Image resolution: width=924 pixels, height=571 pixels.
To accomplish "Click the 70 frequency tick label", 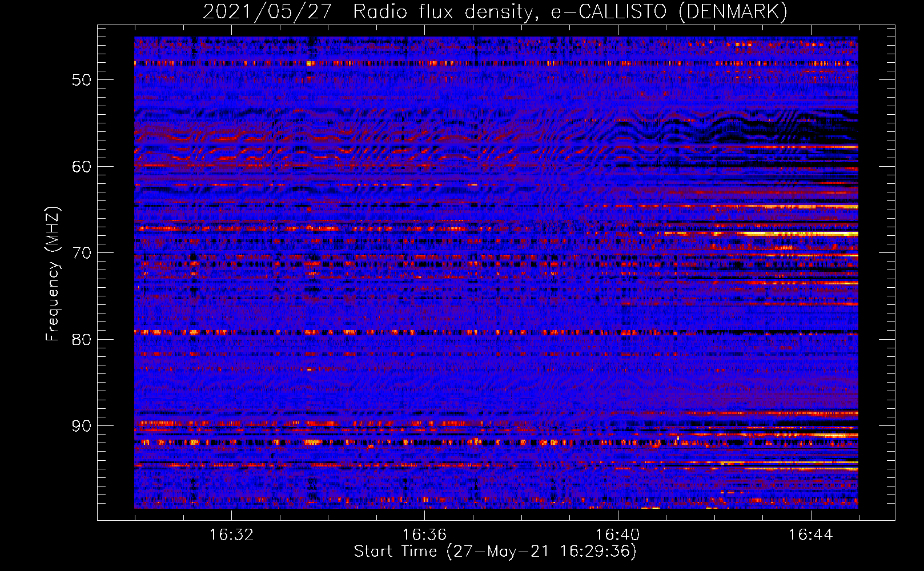I will pos(82,253).
